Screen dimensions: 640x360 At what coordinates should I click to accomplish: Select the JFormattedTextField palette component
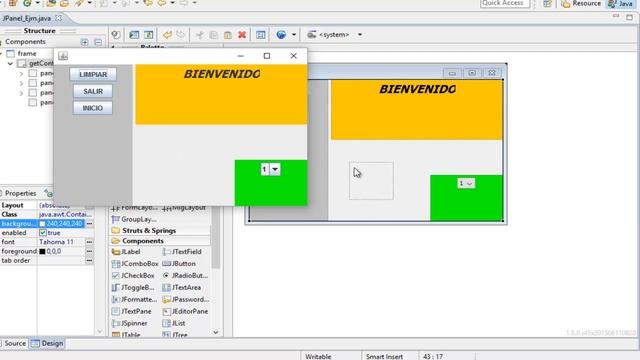134,299
